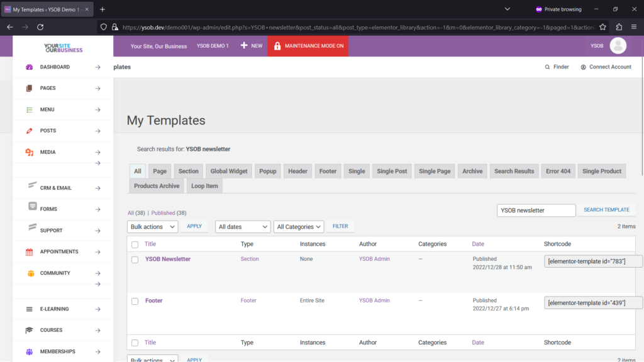Viewport: 644px width, 362px height.
Task: Click the Finder magnifier icon
Action: tap(547, 67)
